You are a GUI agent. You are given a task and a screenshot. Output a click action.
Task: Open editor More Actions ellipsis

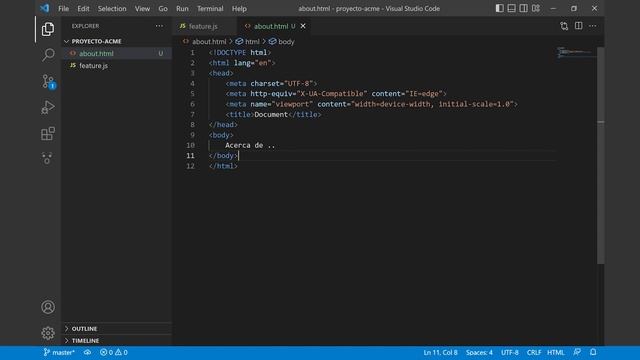click(592, 26)
